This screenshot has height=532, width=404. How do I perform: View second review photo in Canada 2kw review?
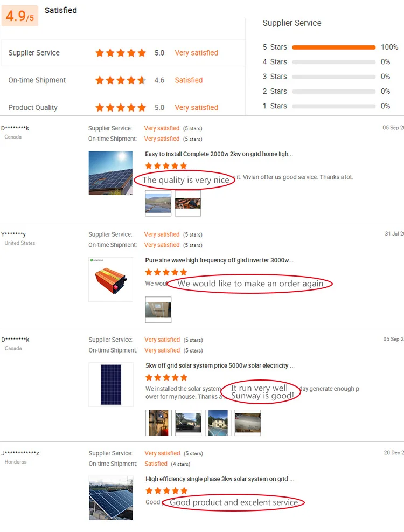188,203
